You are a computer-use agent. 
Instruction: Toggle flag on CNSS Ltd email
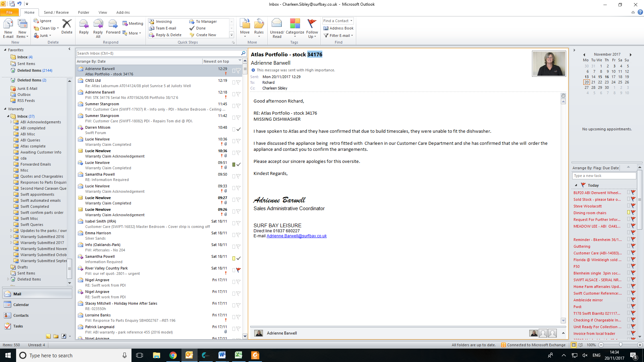pos(238,82)
